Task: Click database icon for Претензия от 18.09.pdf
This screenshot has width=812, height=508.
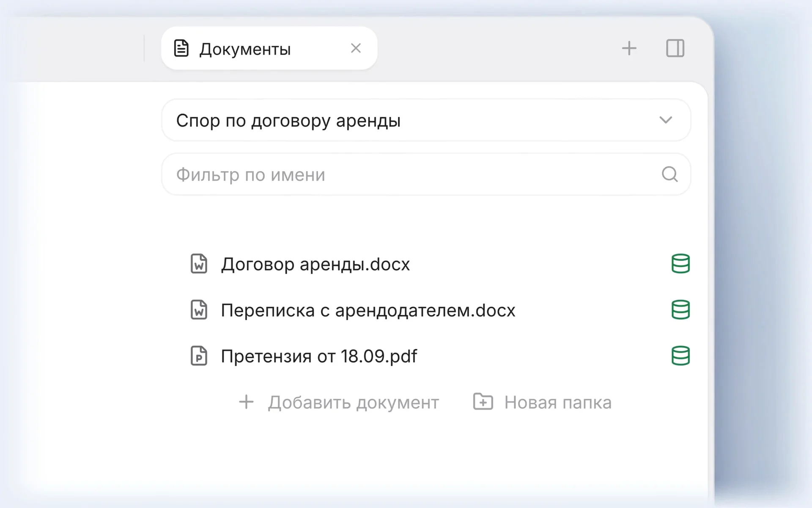Action: 680,356
